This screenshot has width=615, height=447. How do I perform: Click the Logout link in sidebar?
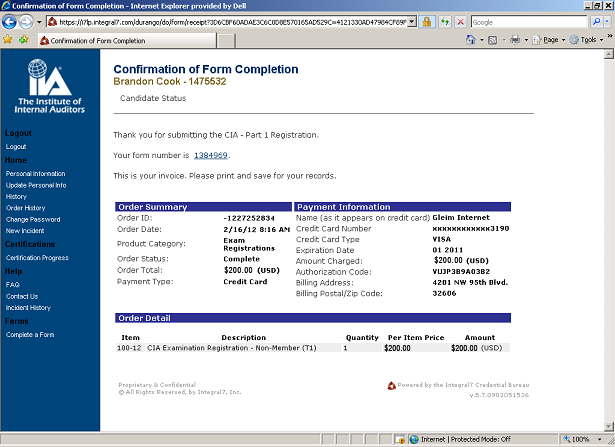tap(16, 147)
